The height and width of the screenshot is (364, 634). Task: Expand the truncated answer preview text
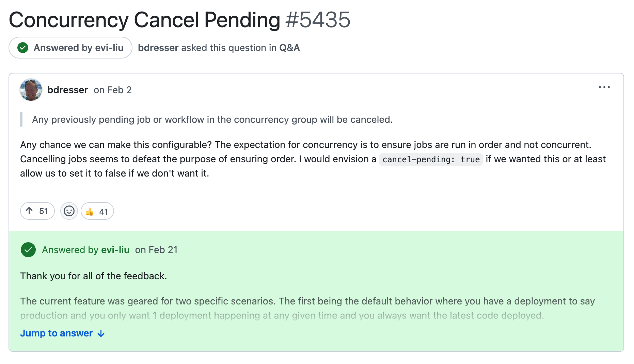(x=56, y=333)
